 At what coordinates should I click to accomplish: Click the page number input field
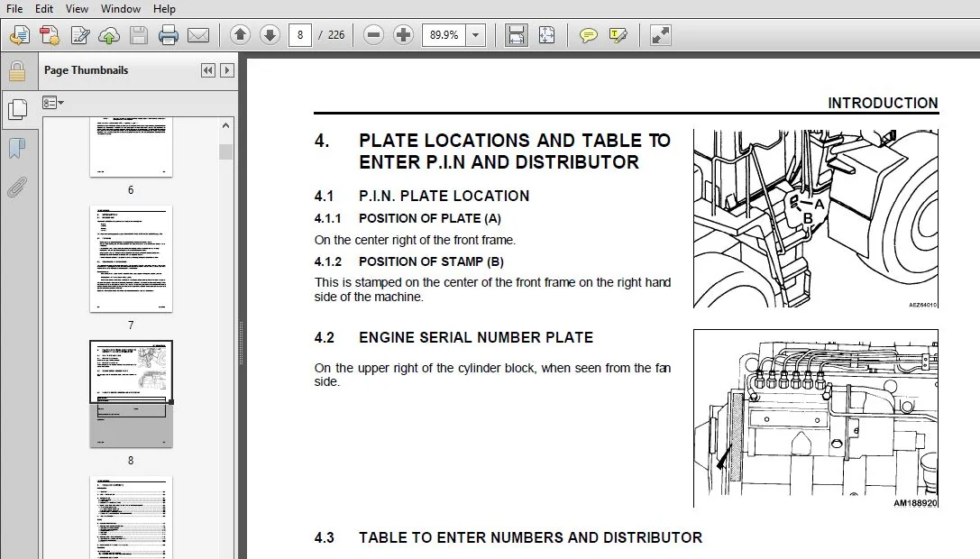click(300, 35)
